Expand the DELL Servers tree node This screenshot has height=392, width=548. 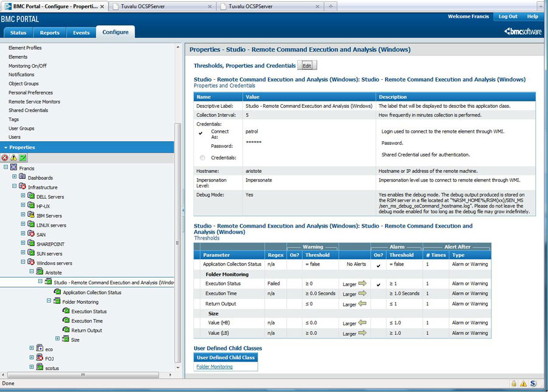(x=23, y=196)
